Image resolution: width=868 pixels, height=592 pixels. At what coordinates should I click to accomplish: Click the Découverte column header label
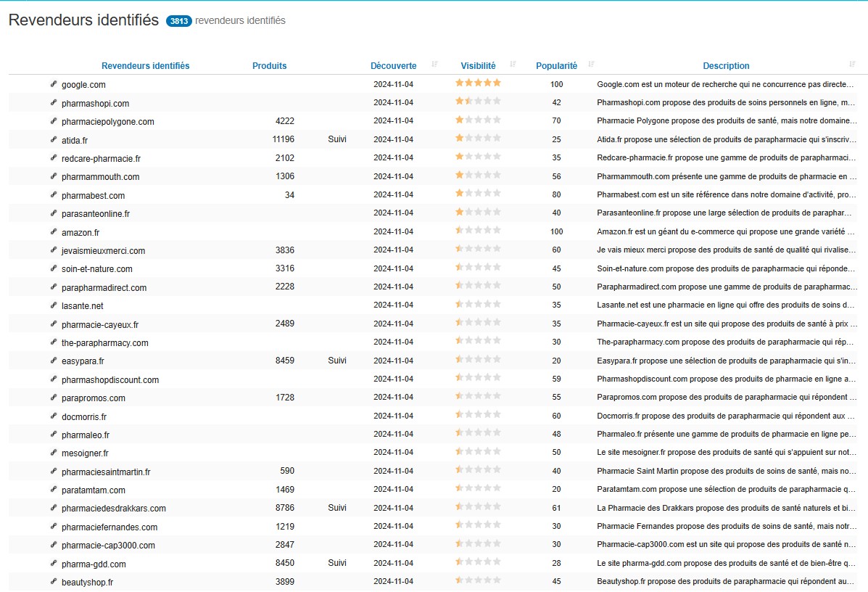pyautogui.click(x=394, y=65)
